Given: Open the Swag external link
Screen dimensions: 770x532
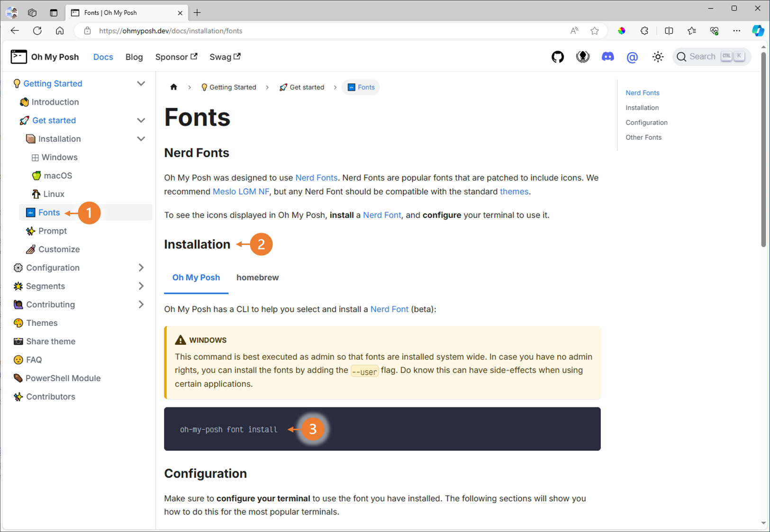Looking at the screenshot, I should tap(225, 57).
